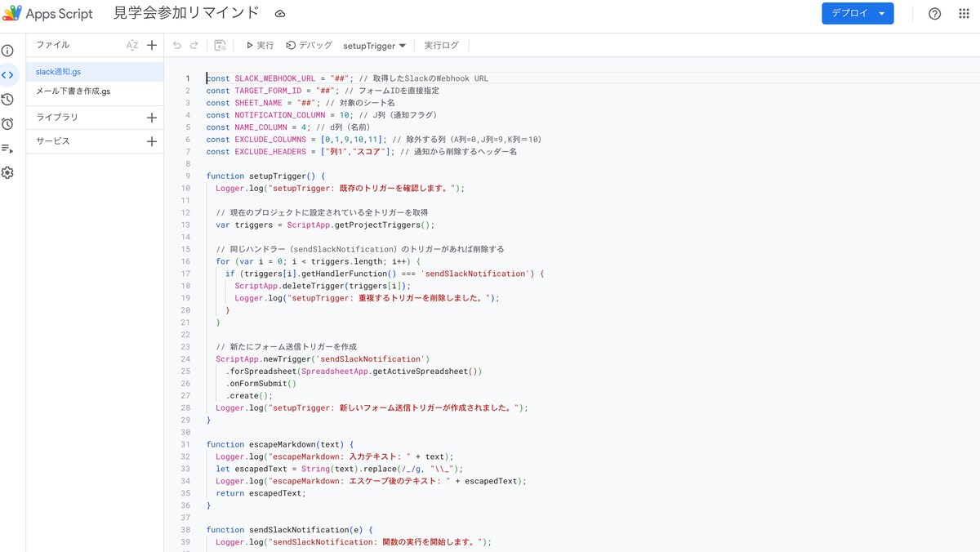Click the const EXCLUDE_COLUMNS array line
Viewport: 980px width, 552px height.
click(373, 140)
